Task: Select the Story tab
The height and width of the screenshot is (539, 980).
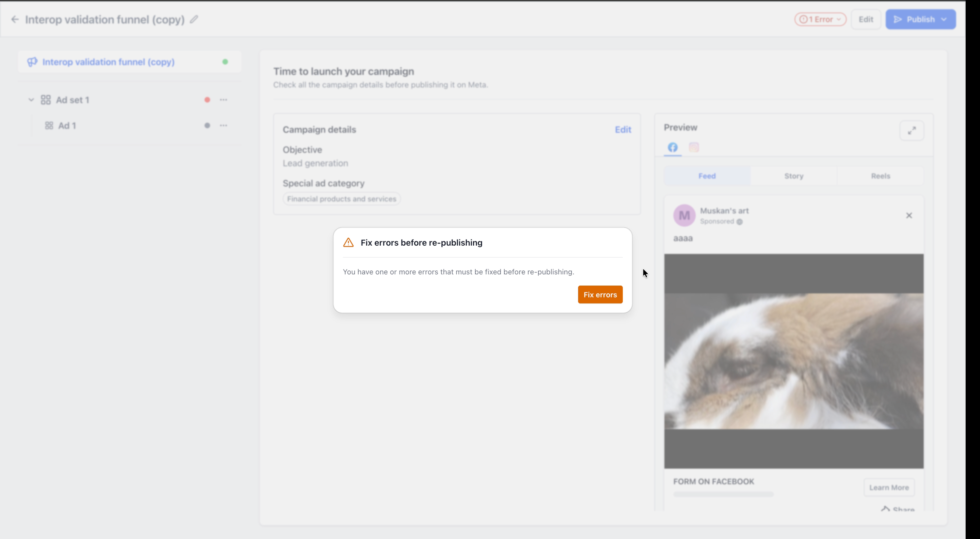Action: (794, 176)
